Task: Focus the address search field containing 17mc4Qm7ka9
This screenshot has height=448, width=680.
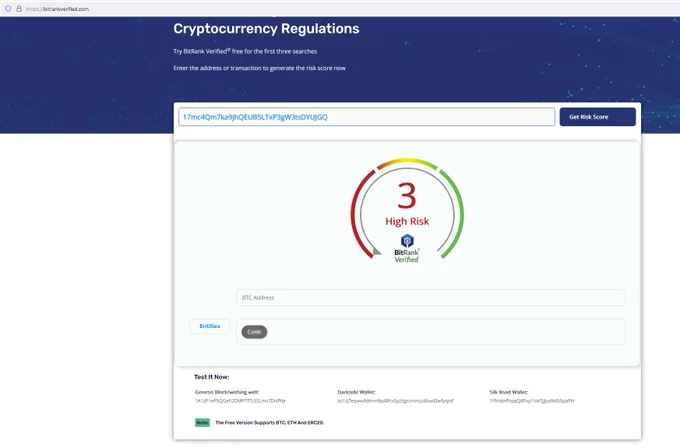Action: [366, 117]
